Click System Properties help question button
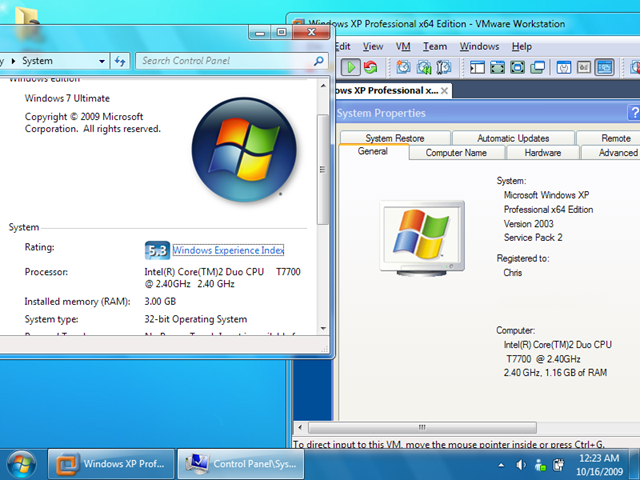 (634, 113)
